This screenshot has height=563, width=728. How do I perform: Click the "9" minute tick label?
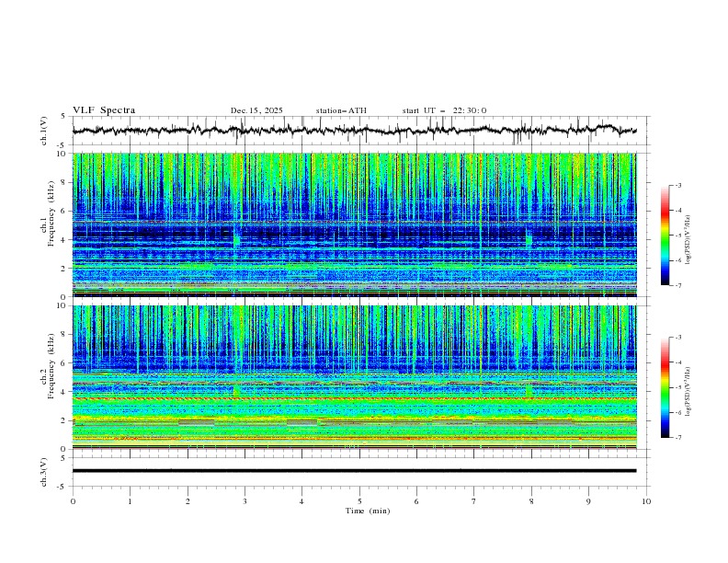pos(588,501)
